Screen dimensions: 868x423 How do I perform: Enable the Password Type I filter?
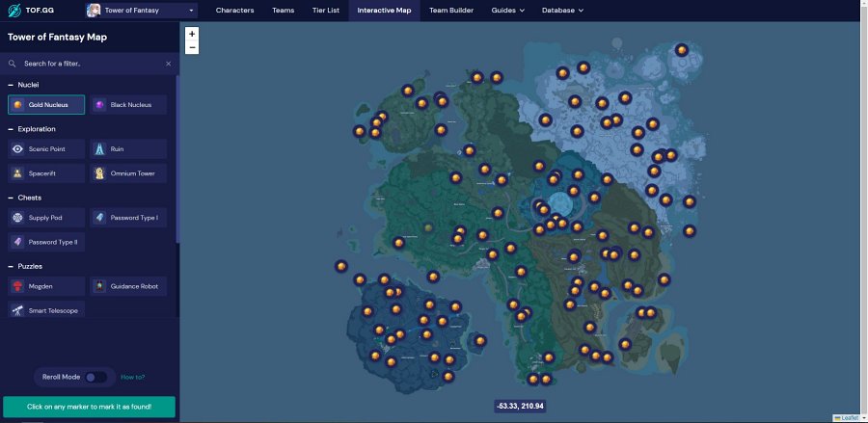128,218
